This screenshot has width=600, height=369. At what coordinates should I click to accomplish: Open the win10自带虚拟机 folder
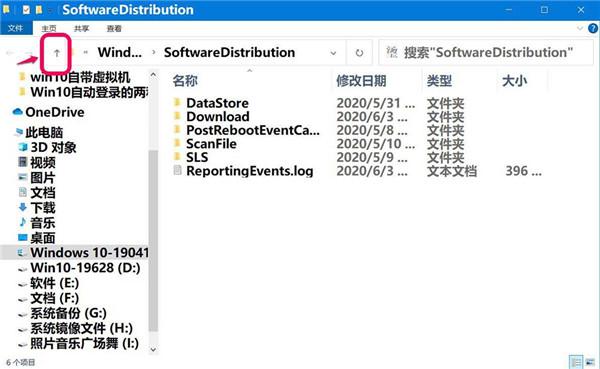click(x=80, y=77)
